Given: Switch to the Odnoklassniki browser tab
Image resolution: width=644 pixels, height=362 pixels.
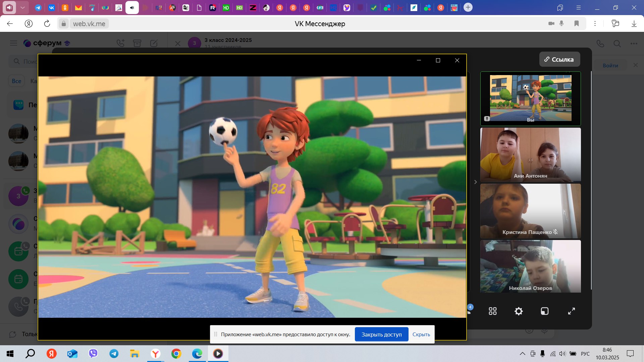Looking at the screenshot, I should pyautogui.click(x=65, y=7).
